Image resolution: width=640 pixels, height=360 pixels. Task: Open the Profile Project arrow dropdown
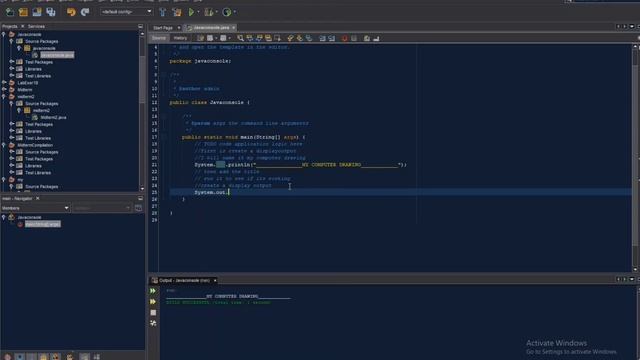coord(234,12)
